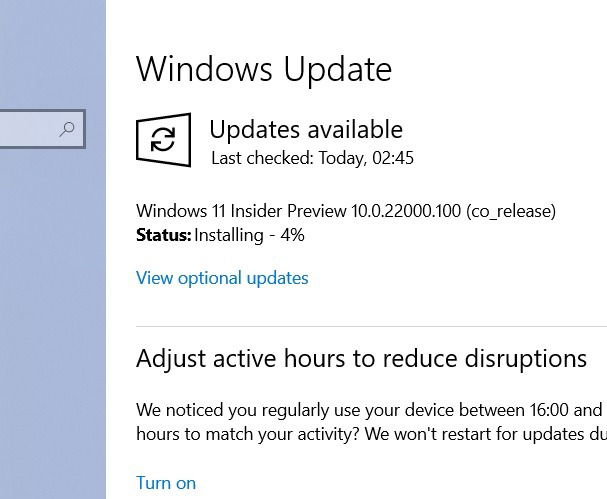The image size is (607, 499).
Task: Click the bold Status label
Action: click(163, 235)
